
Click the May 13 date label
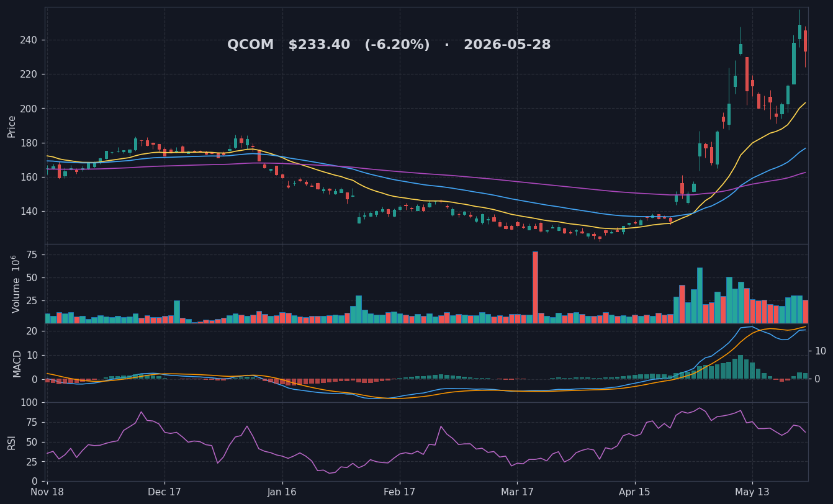[752, 492]
